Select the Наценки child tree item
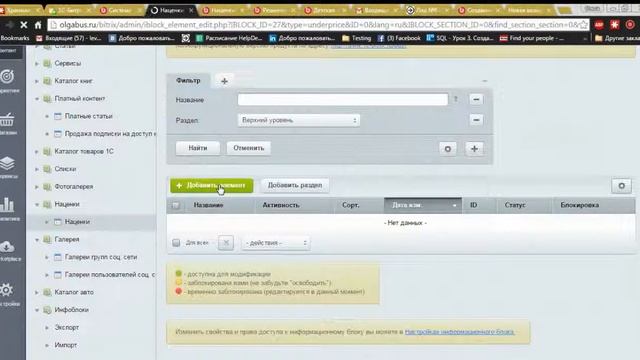The width and height of the screenshot is (640, 360). tap(77, 222)
